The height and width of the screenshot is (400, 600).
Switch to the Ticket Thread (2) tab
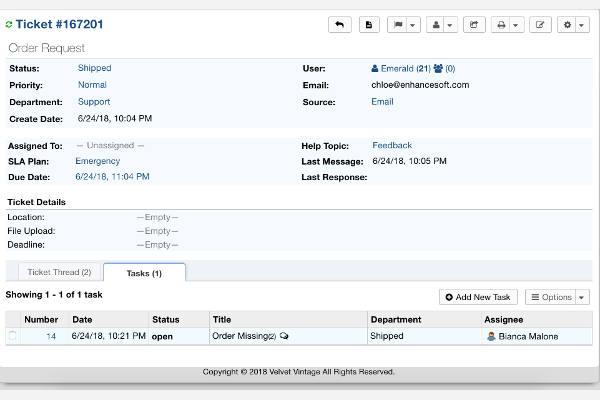59,272
